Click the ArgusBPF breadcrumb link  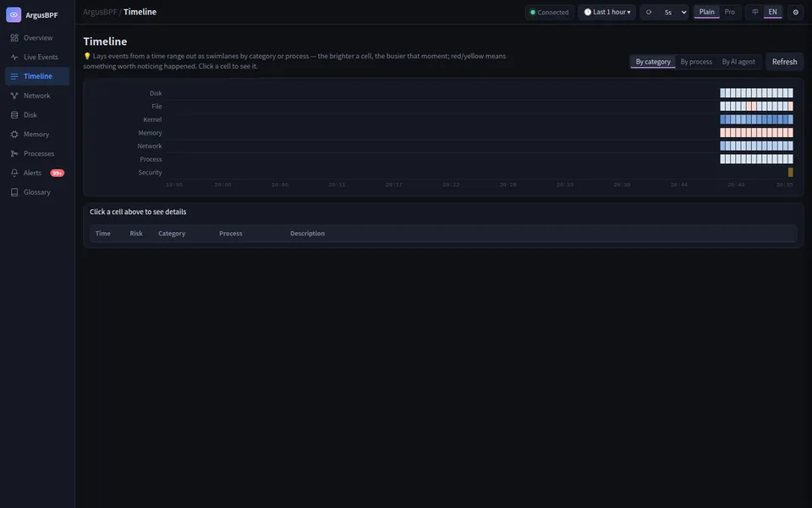point(100,12)
